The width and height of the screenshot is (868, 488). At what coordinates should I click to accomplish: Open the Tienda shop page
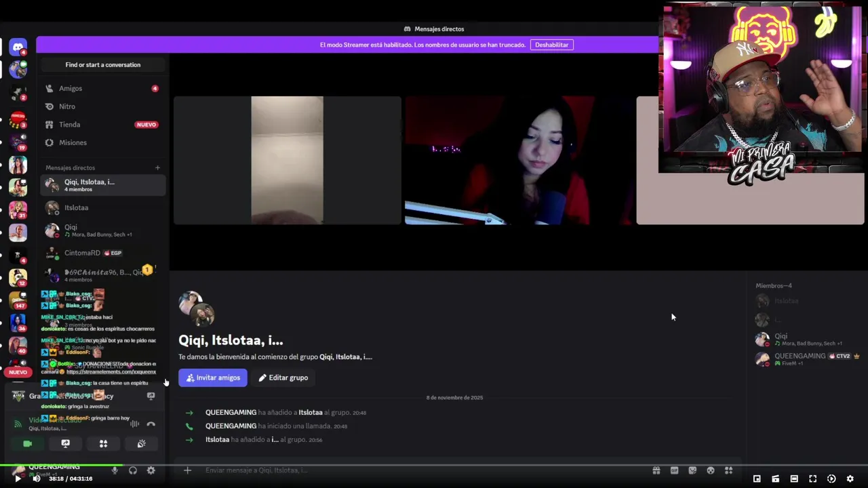tap(102, 125)
